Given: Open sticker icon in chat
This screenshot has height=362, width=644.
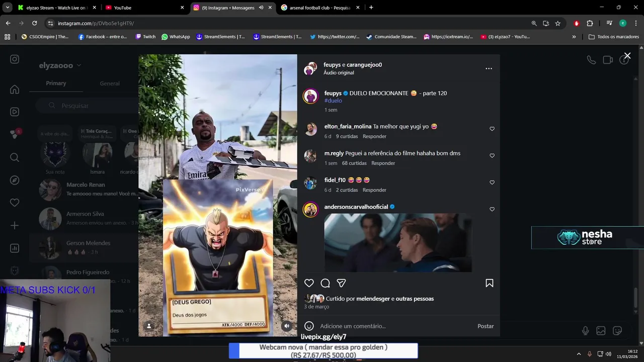Looking at the screenshot, I should click(x=617, y=331).
